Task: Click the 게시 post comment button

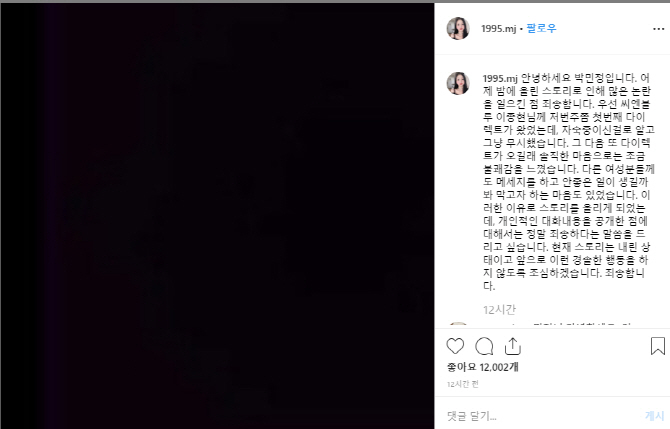Action: 655,416
